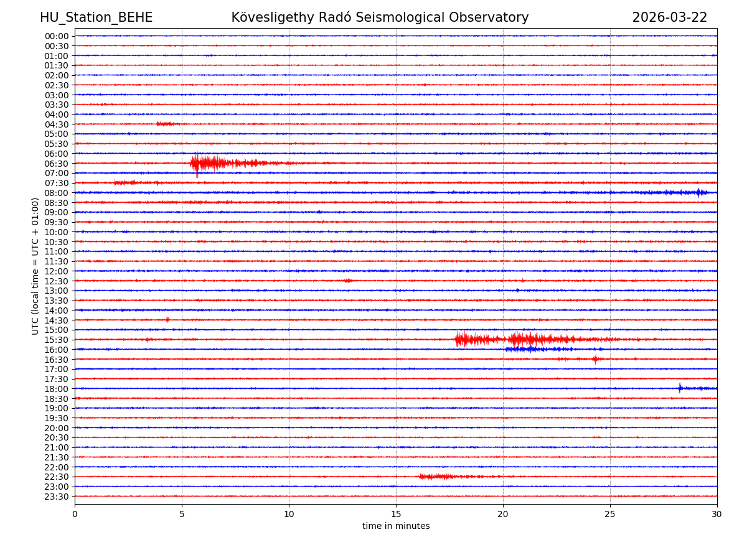Click the red spike on 16:30 trace
Image resolution: width=747 pixels, height=560 pixels.
pos(595,359)
